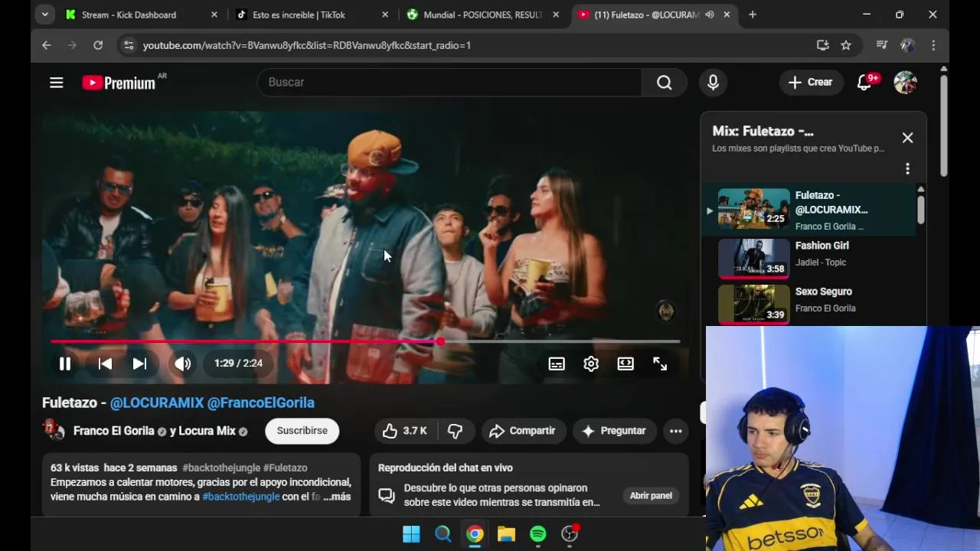Mute the video volume

(182, 364)
